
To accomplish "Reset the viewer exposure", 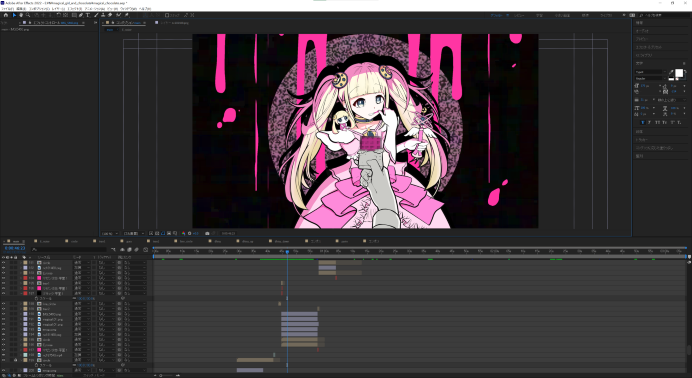I will (189, 233).
